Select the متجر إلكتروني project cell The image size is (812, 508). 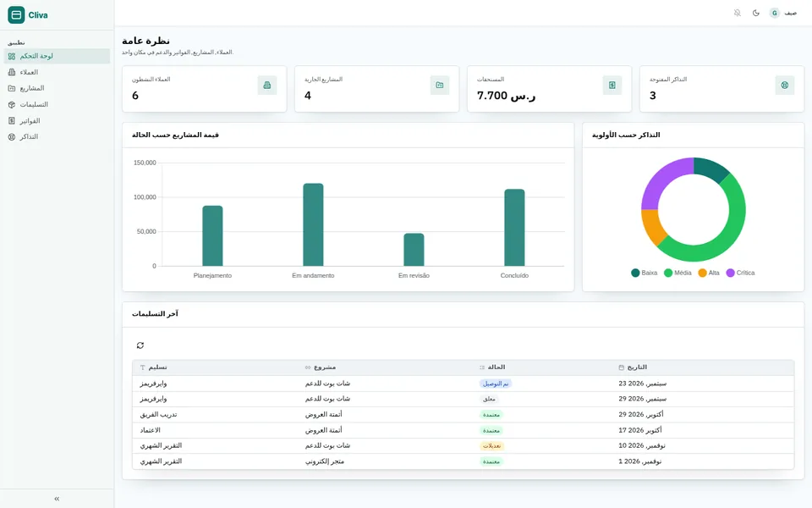tap(325, 461)
